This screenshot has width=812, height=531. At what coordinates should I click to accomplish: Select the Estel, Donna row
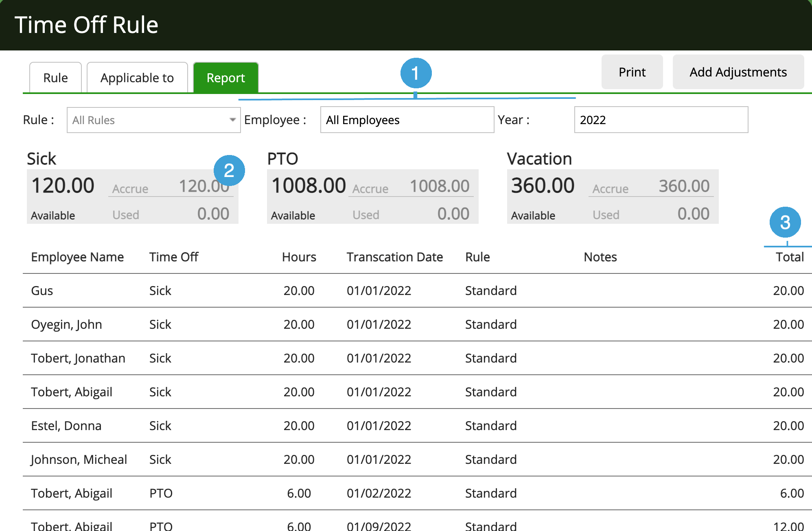tap(417, 426)
